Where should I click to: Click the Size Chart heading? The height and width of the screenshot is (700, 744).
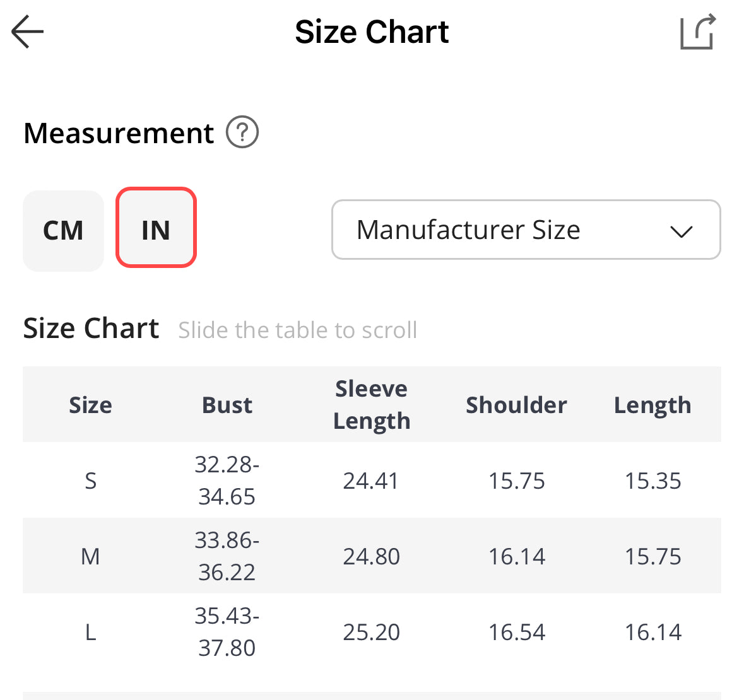click(x=91, y=328)
